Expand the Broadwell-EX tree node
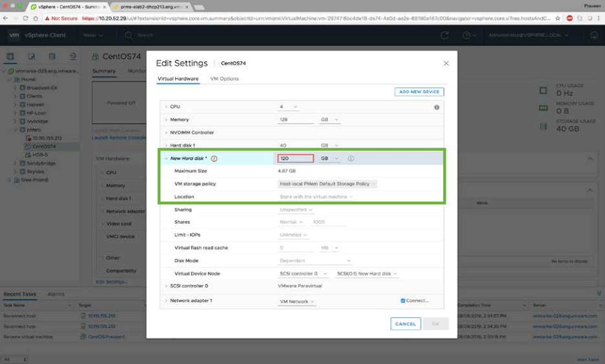The width and height of the screenshot is (605, 364). pos(15,88)
